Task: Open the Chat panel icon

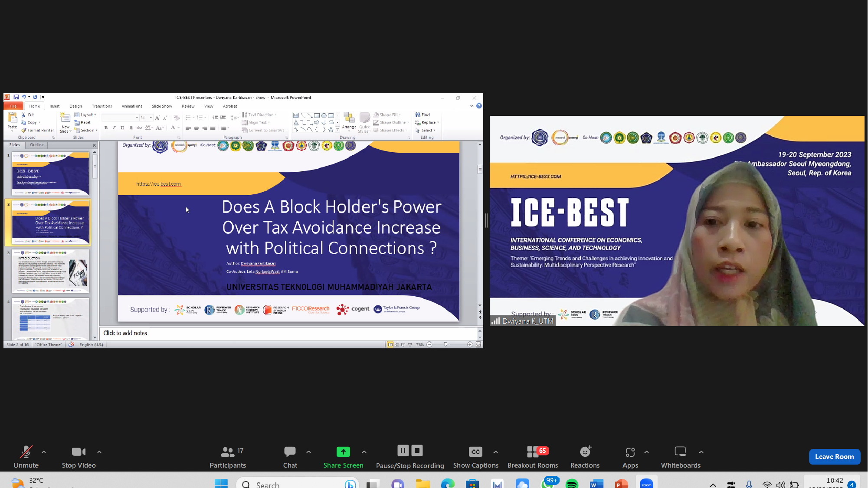Action: (290, 452)
